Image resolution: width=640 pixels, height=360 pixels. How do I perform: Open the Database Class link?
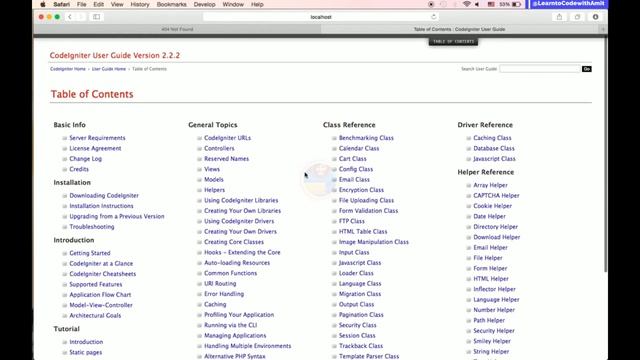tap(494, 148)
